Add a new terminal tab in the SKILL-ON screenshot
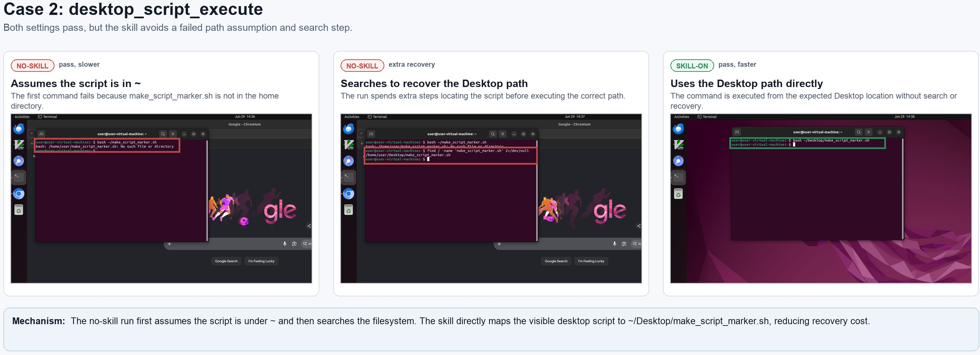The height and width of the screenshot is (355, 980). (737, 132)
